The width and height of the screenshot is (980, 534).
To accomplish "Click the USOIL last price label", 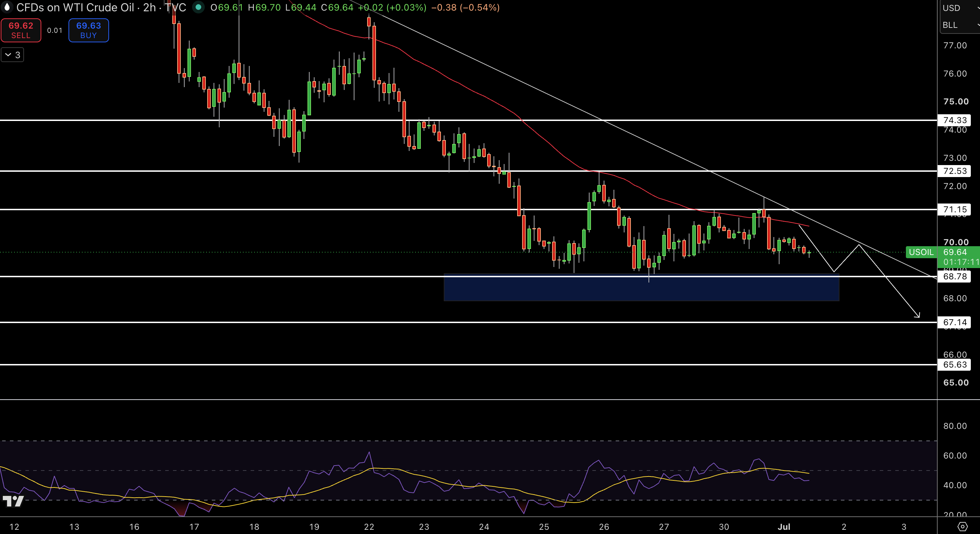I will [x=921, y=252].
